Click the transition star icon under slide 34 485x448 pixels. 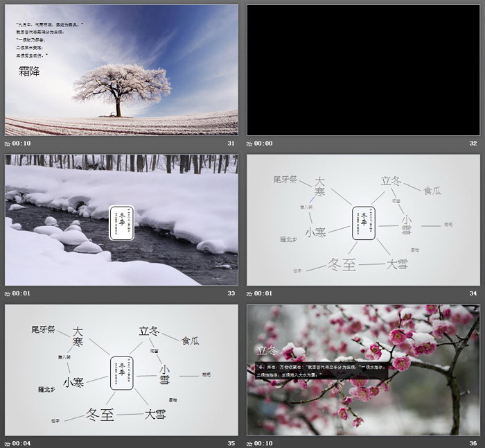coord(250,293)
